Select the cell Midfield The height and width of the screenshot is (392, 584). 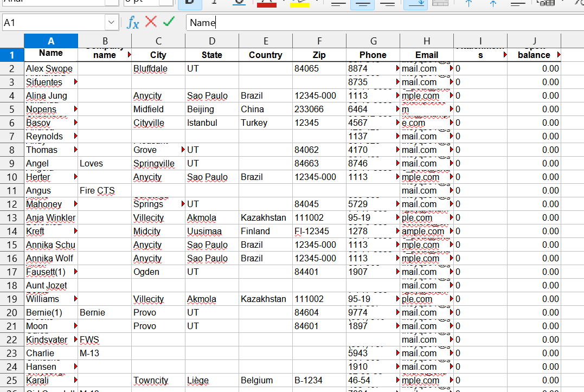(158, 110)
